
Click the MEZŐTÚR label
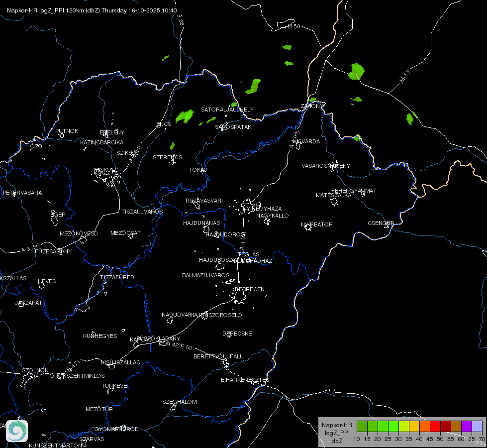pyautogui.click(x=99, y=409)
